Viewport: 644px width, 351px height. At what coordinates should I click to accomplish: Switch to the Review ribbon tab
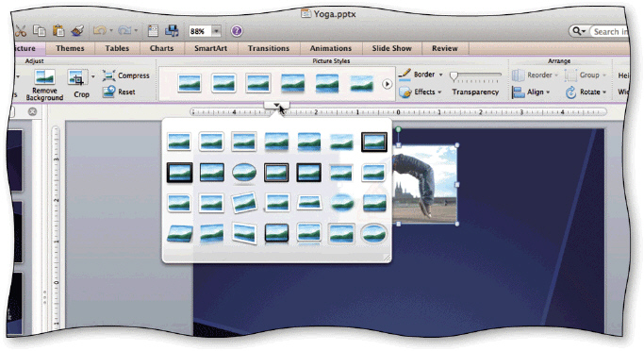pos(445,48)
